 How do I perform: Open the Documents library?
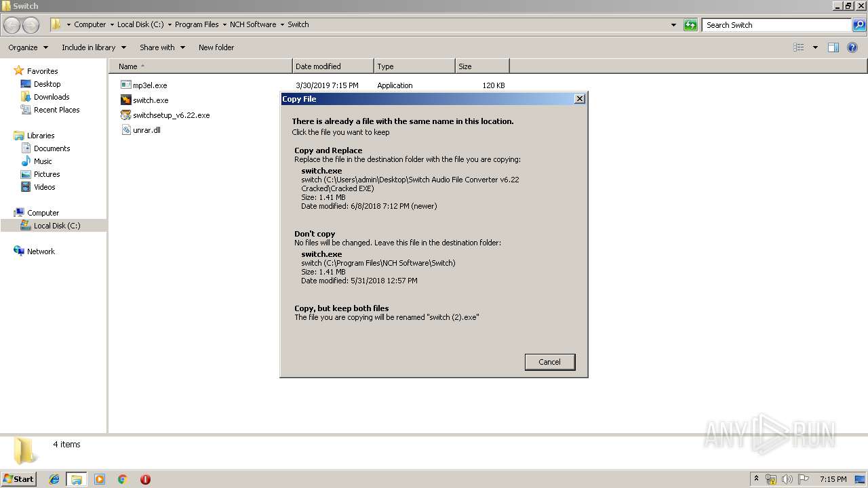tap(52, 148)
